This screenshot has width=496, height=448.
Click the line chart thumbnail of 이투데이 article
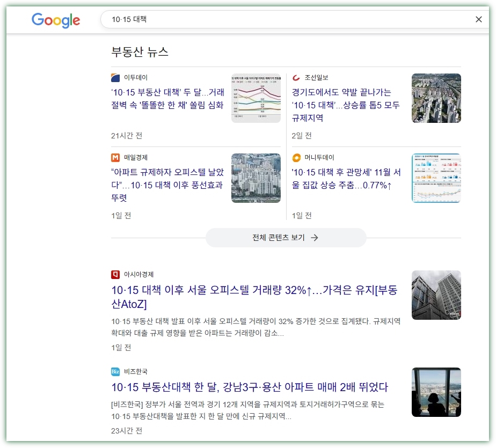click(x=256, y=98)
